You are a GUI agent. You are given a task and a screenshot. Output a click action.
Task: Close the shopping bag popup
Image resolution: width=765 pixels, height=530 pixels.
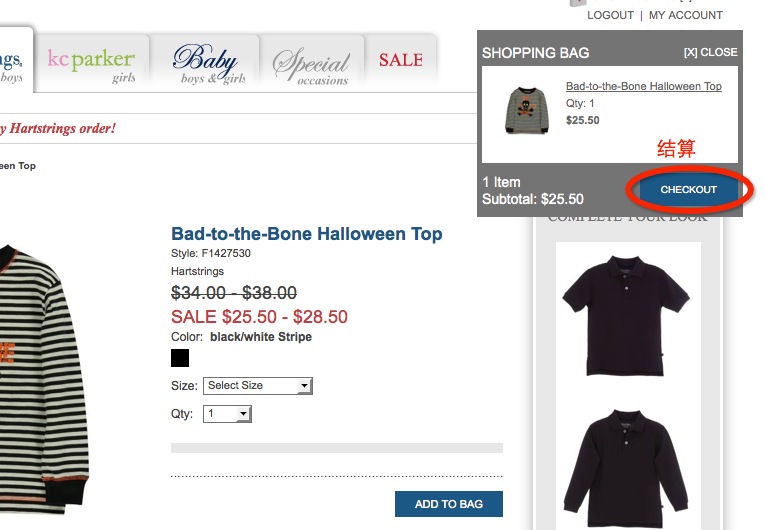pos(710,52)
